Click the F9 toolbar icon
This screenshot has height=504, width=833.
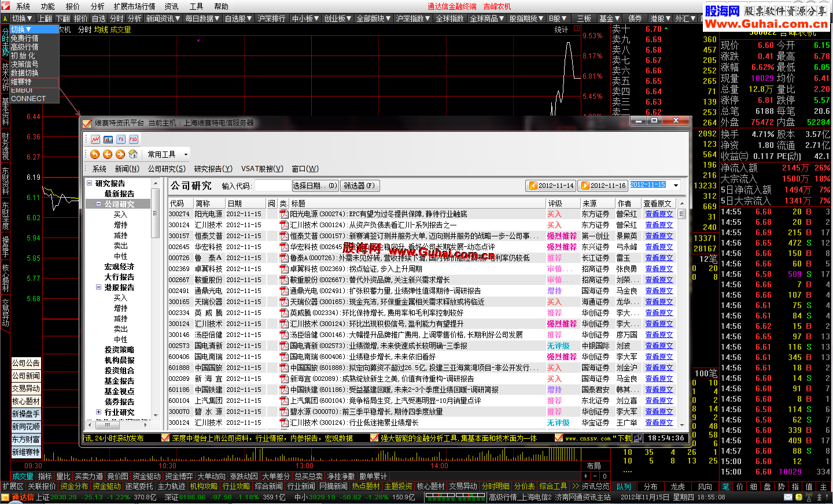[x=121, y=139]
